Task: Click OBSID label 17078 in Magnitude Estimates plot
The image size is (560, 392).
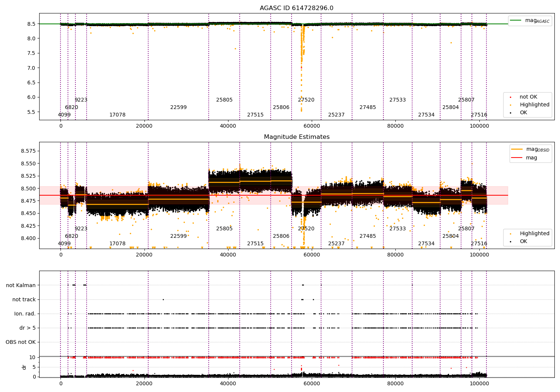Action: click(118, 244)
